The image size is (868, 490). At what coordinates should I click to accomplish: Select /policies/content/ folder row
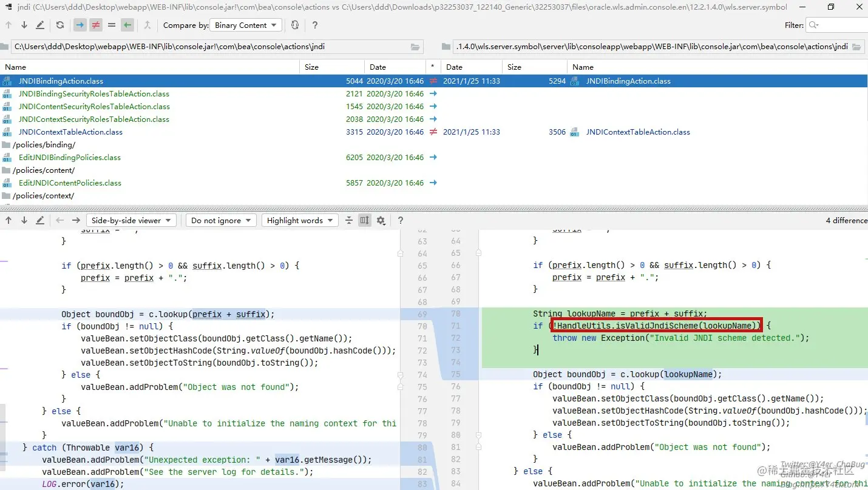(x=44, y=170)
